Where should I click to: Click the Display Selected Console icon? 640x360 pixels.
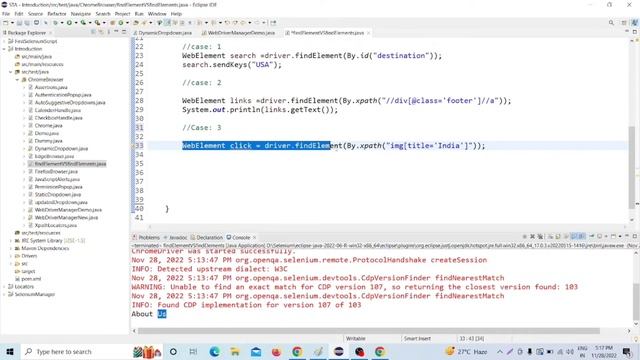tap(599, 236)
